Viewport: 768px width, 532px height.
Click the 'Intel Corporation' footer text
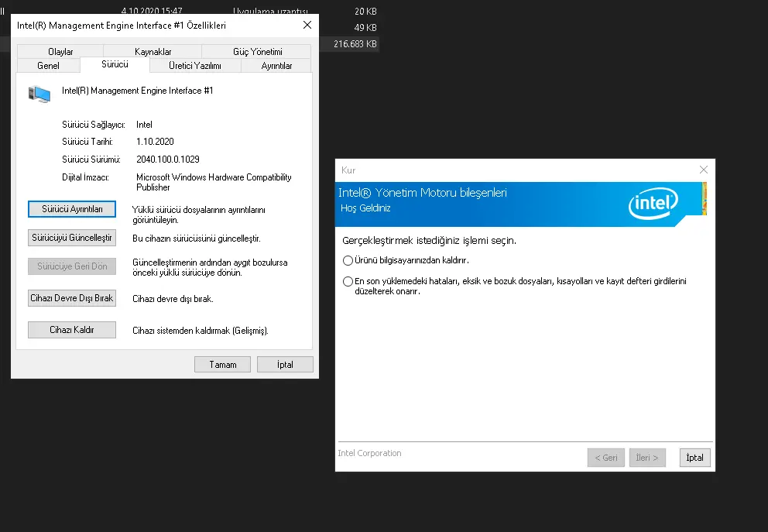(x=369, y=453)
